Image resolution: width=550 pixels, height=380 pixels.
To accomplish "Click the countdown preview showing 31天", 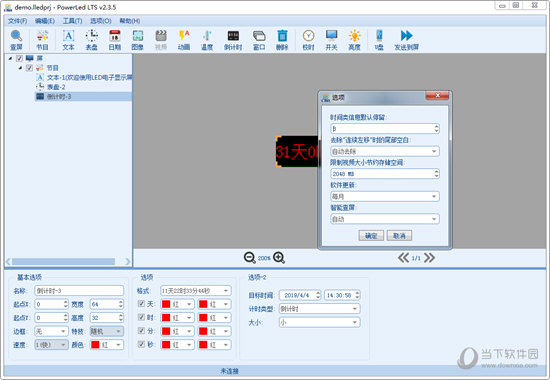I will pyautogui.click(x=297, y=152).
